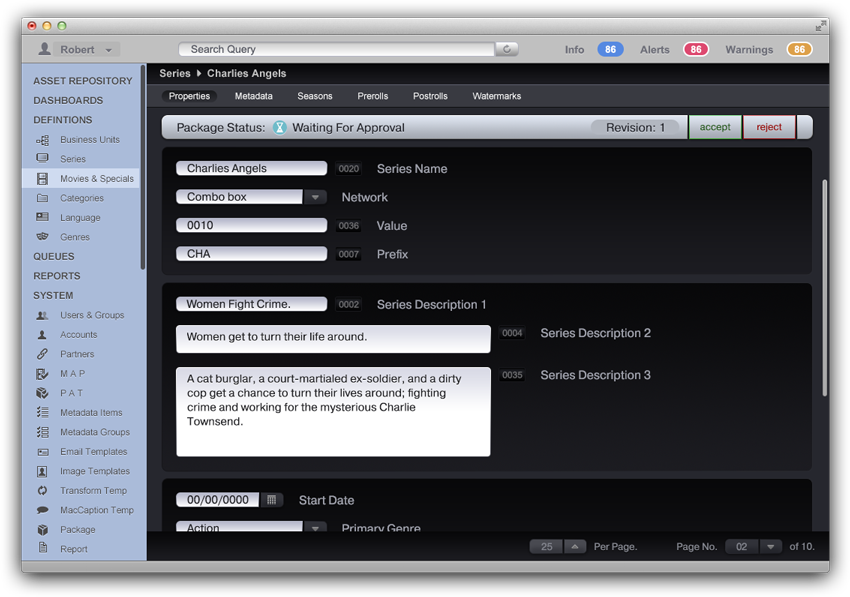Click the Business Units hierarchy icon
The height and width of the screenshot is (597, 850).
[42, 140]
